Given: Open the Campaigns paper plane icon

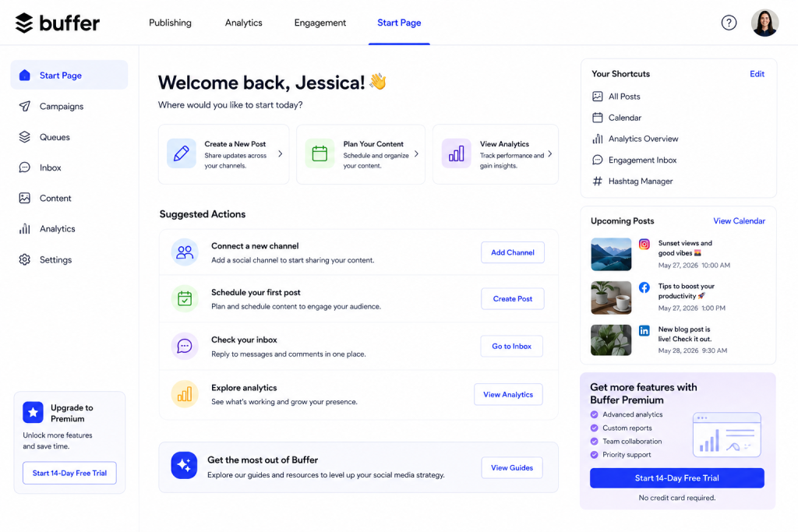Looking at the screenshot, I should click(24, 106).
